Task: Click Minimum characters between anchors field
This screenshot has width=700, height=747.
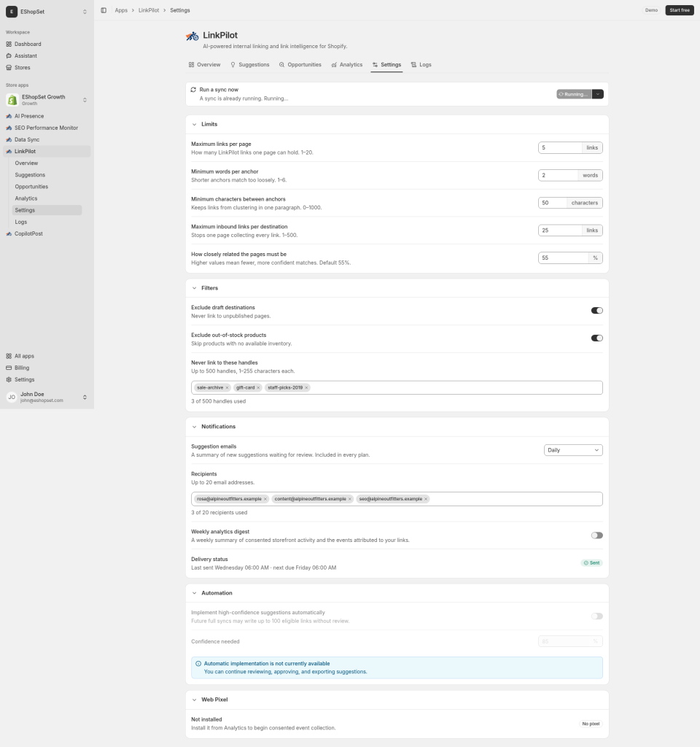Action: coord(553,203)
